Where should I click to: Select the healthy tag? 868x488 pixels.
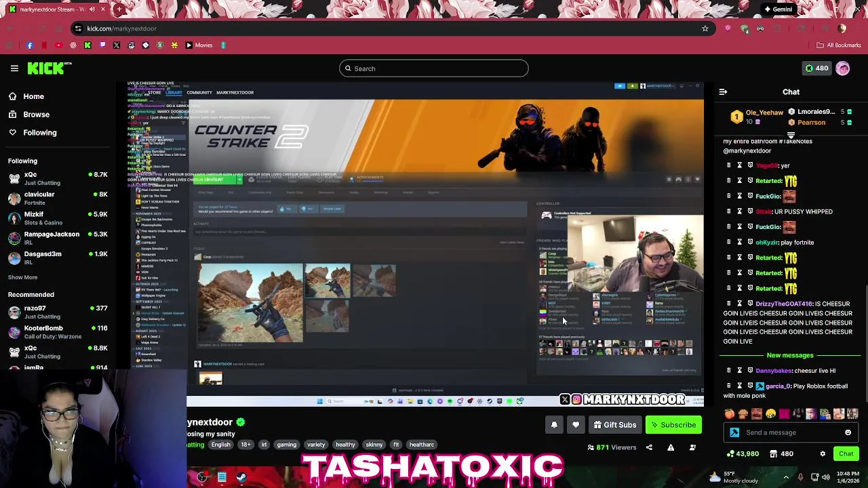pyautogui.click(x=345, y=445)
